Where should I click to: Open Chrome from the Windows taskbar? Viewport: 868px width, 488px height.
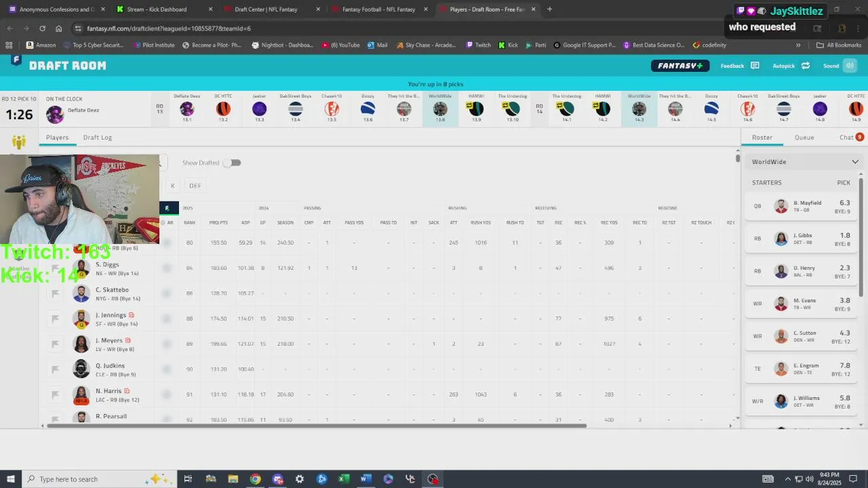255,479
